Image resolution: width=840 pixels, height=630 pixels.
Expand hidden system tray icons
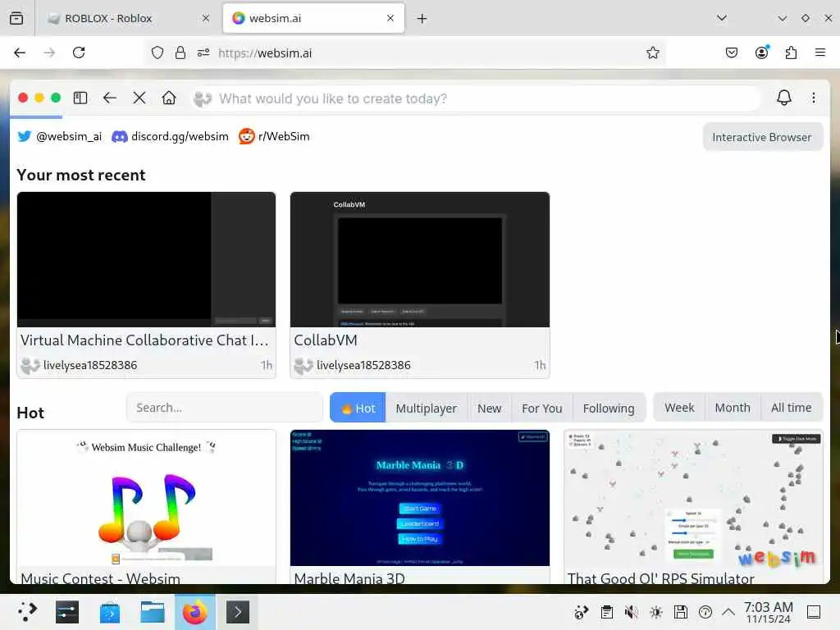coord(728,612)
